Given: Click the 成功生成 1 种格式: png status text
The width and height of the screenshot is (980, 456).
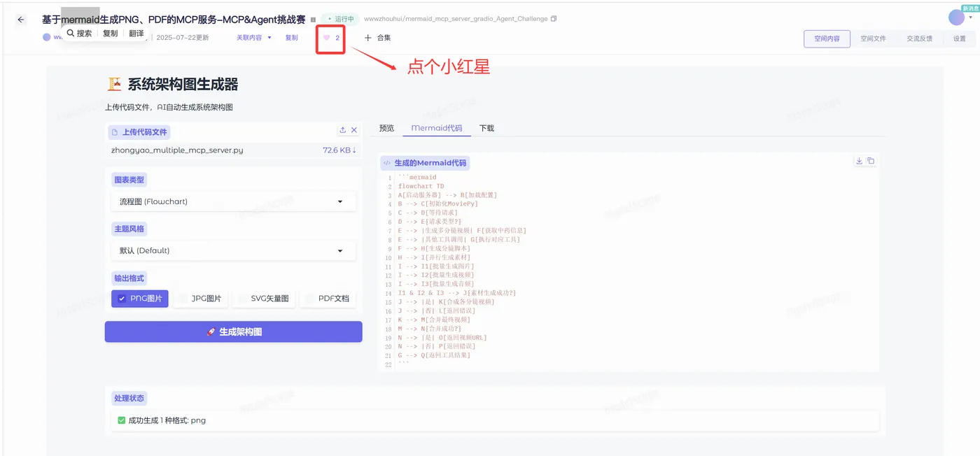Looking at the screenshot, I should pos(167,420).
